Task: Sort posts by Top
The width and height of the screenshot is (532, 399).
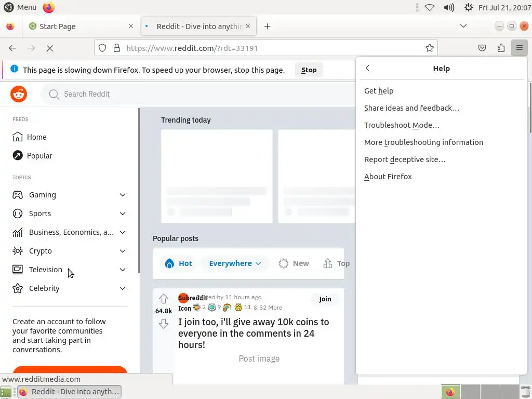Action: pos(336,263)
